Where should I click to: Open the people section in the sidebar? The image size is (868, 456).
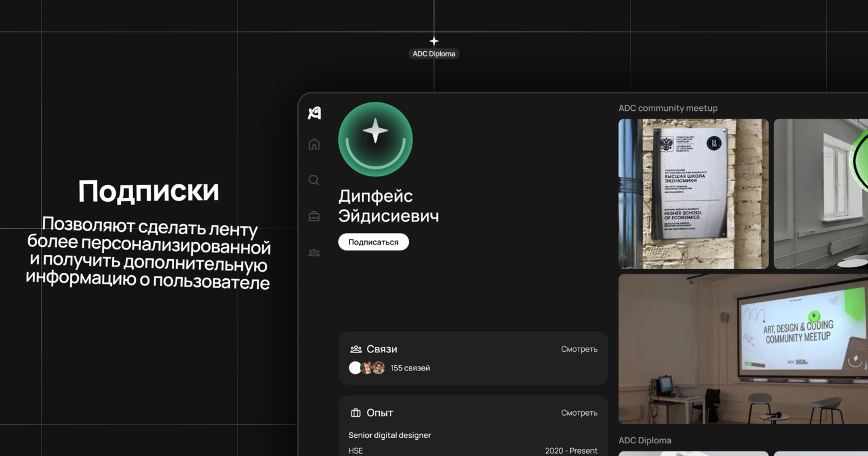point(314,252)
